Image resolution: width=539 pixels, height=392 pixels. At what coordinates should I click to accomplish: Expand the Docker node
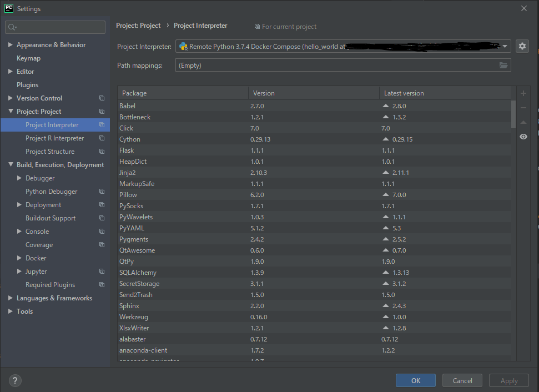coord(19,258)
